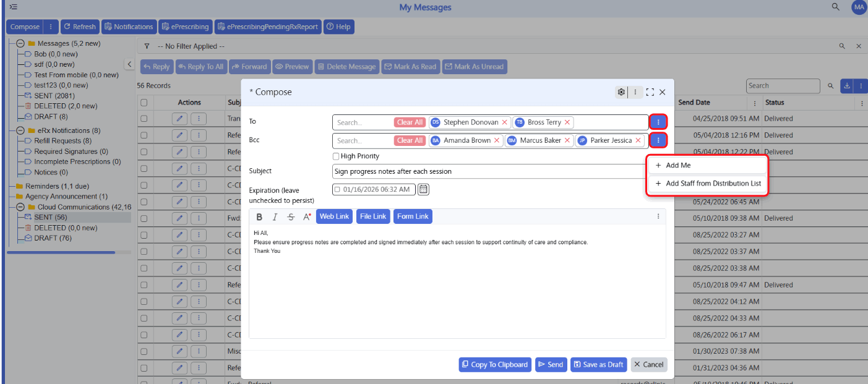Collapse the left folder panel arrow
Screen dimensions: 868x384
(129, 64)
